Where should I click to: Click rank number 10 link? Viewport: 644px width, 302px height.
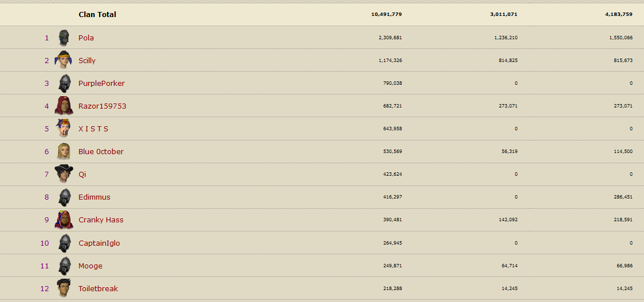44,243
